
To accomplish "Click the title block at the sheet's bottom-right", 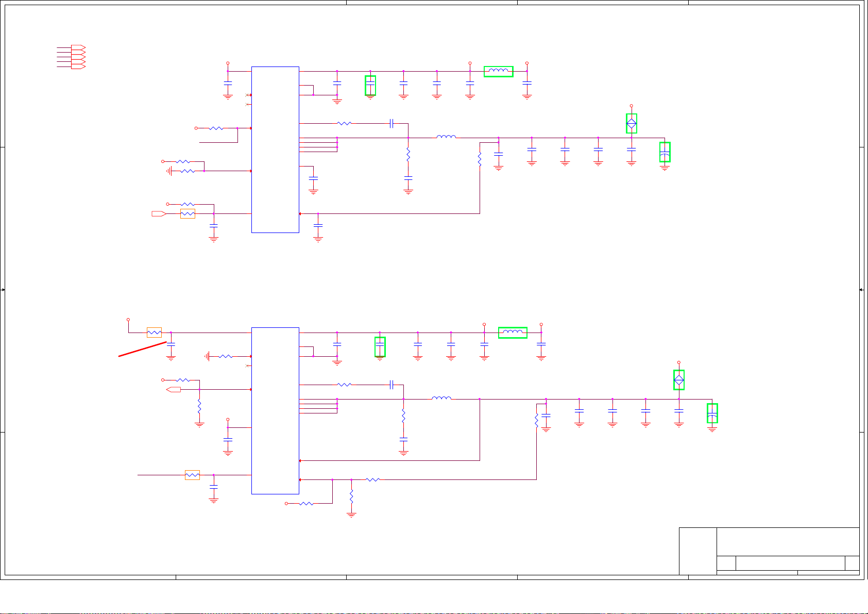I will [x=769, y=551].
